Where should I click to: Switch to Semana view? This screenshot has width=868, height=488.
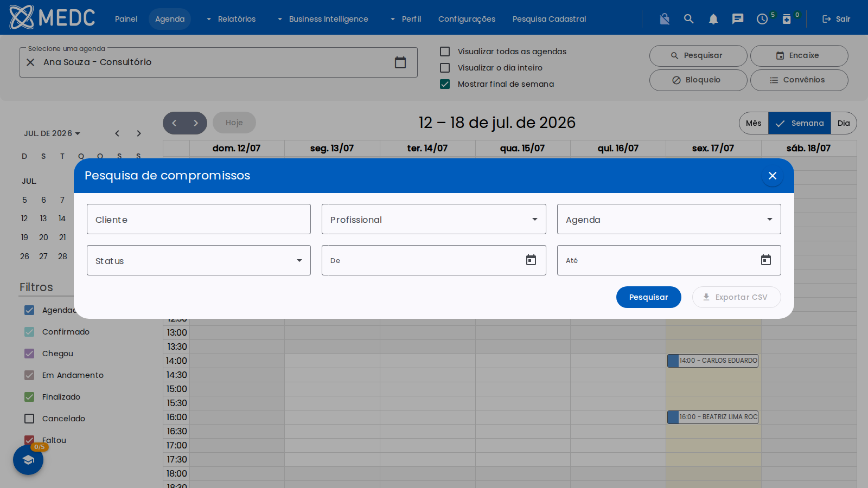(x=800, y=123)
